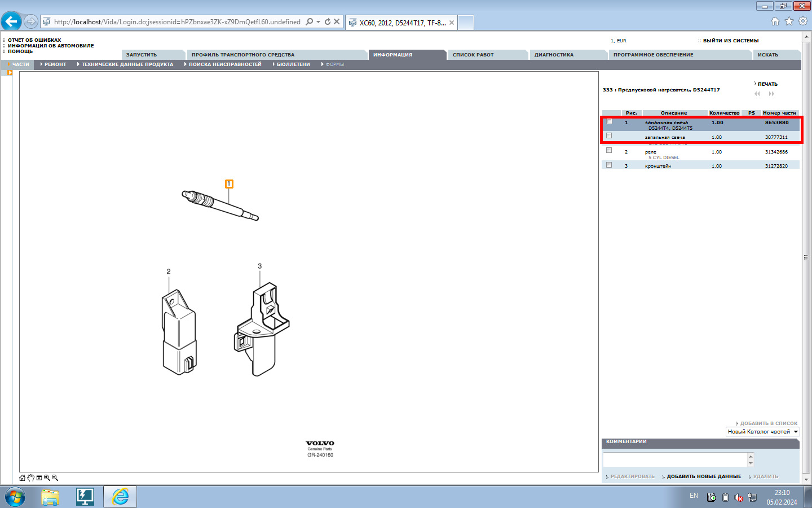This screenshot has width=812, height=508.
Task: Select the pan hand tool below diagram
Action: [31, 478]
